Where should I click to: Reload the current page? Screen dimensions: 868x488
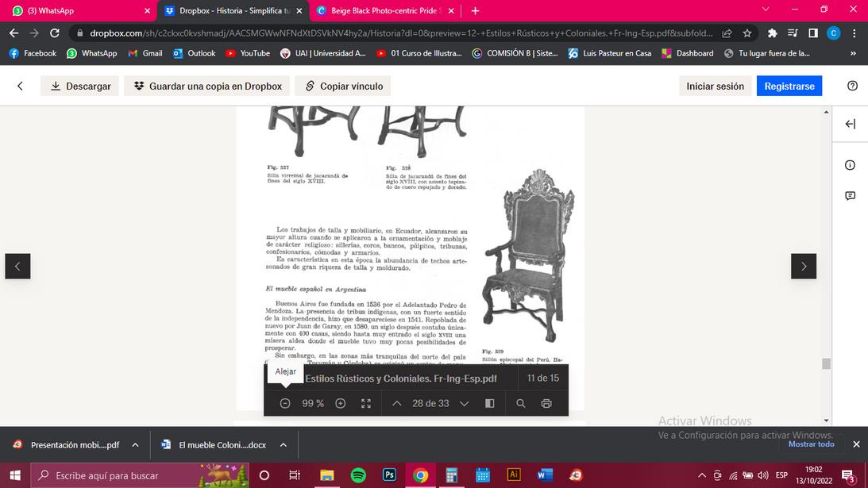(x=54, y=33)
